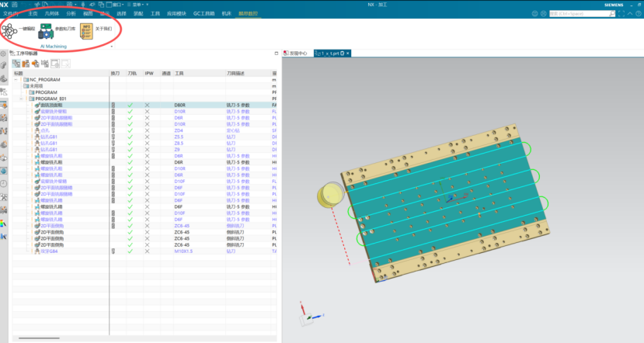
Task: Click the globe icon in the left sidebar
Action: (4, 171)
